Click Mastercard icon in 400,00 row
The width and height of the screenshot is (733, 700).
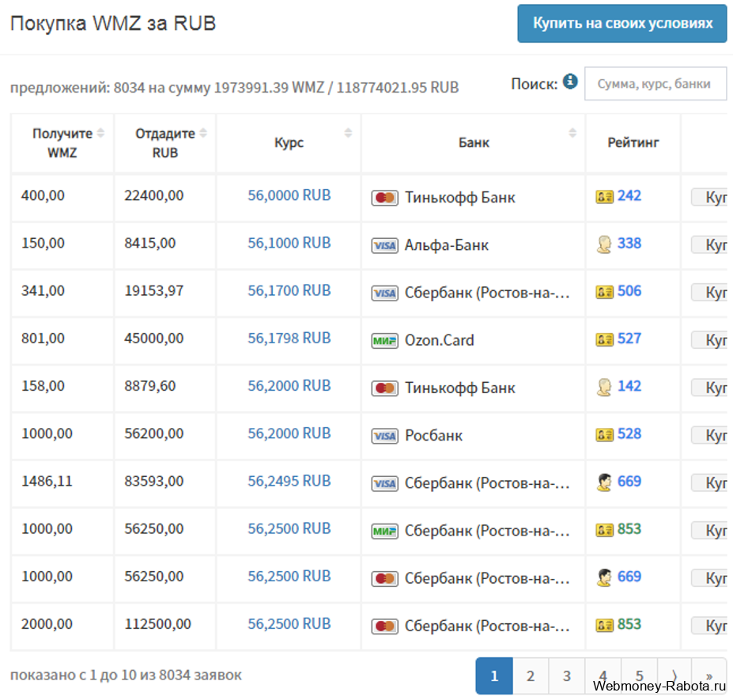tap(385, 198)
